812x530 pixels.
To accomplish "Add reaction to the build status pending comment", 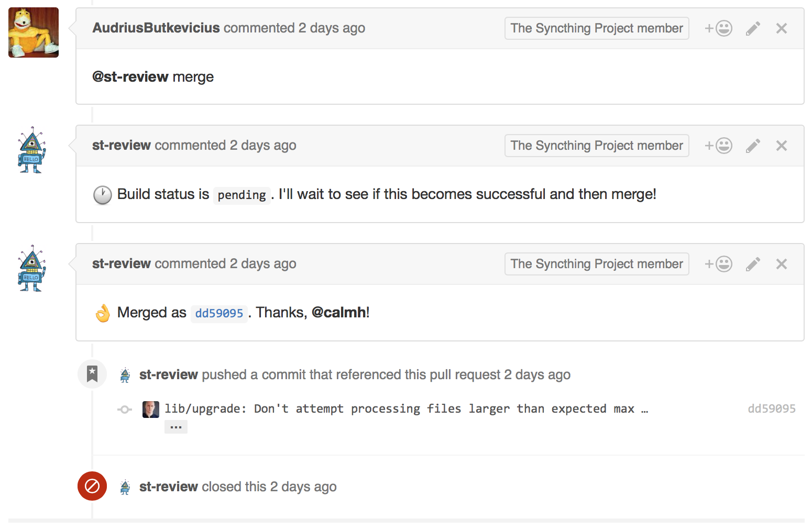I will (x=718, y=146).
